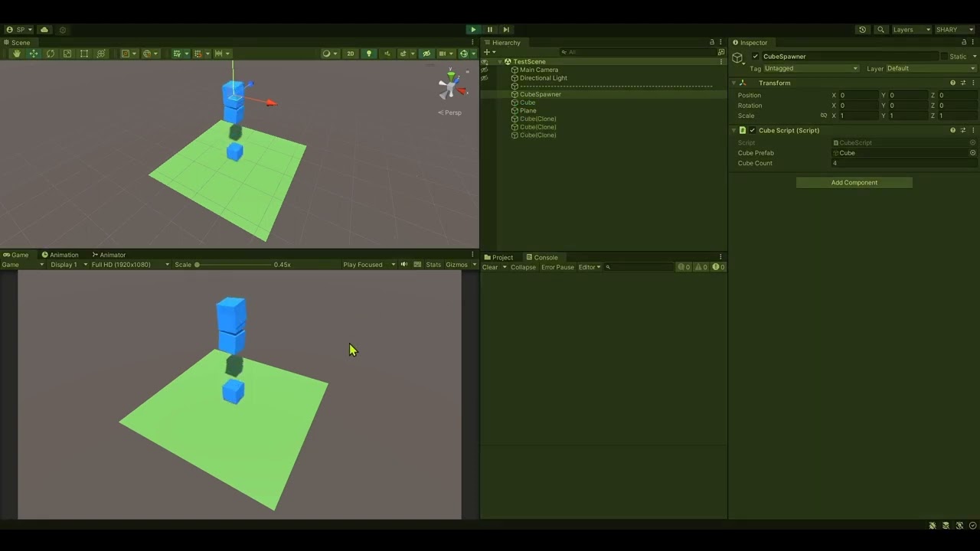980x551 pixels.
Task: Click the Game view Scale slider
Action: (234, 265)
